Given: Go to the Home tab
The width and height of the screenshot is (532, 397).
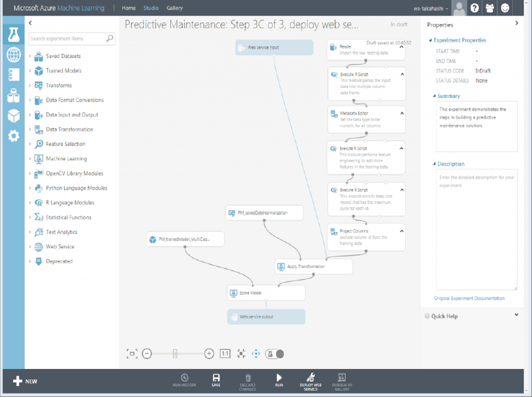Looking at the screenshot, I should (129, 8).
